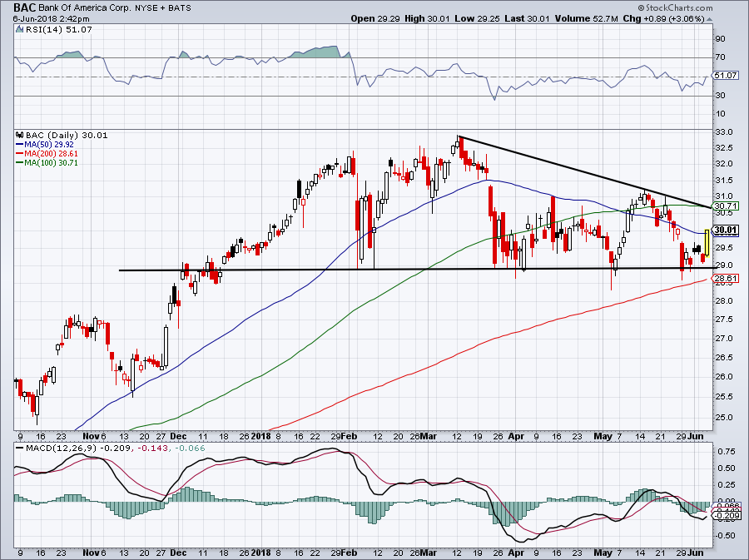Click the blue MA(50) 29.92 legend entry
This screenshot has height=560, width=749.
tap(45, 144)
